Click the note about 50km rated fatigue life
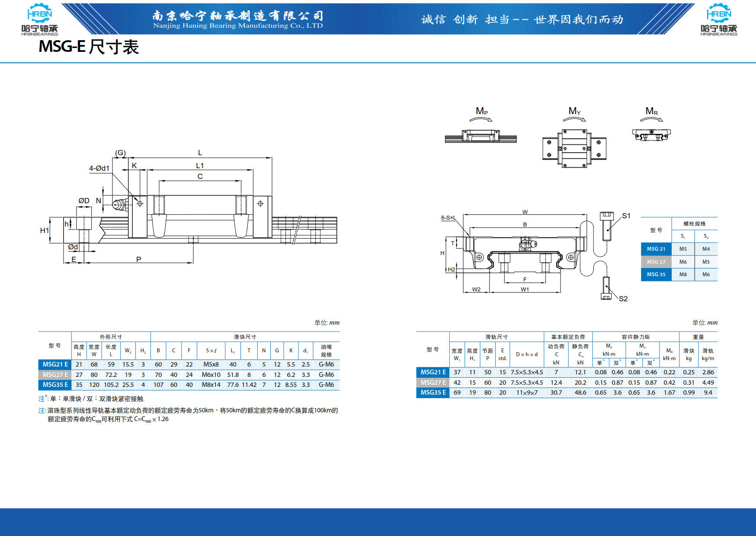Viewport: 756px width, 536px height. point(188,415)
